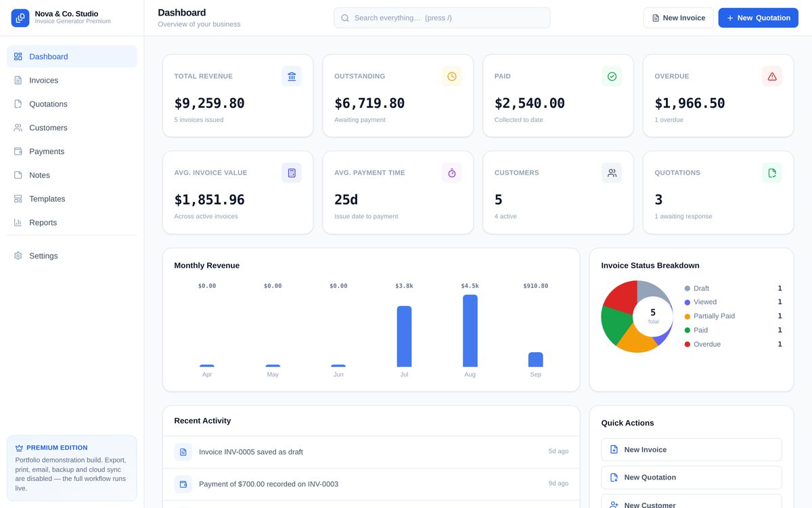Click the red Overdue legend dot
This screenshot has width=812, height=508.
tap(687, 345)
